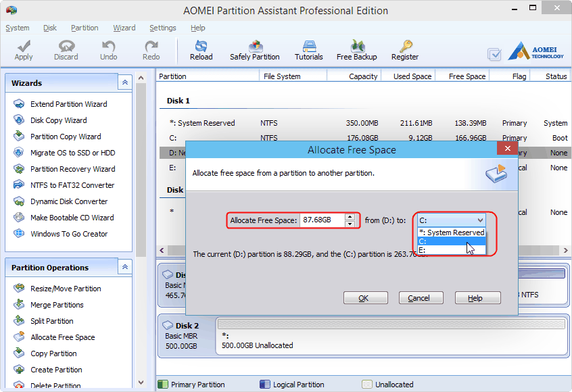Select Allocate Free Space operation
This screenshot has height=392, width=572.
[62, 337]
